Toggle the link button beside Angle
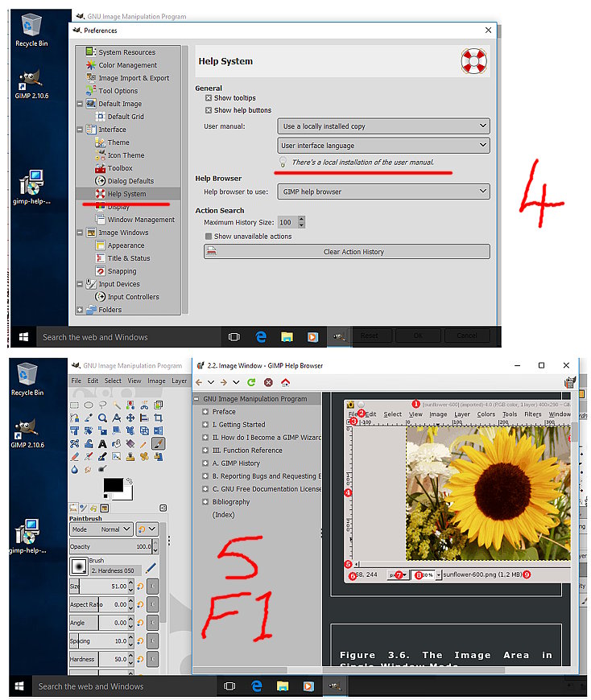This screenshot has height=700, width=591. [x=152, y=623]
